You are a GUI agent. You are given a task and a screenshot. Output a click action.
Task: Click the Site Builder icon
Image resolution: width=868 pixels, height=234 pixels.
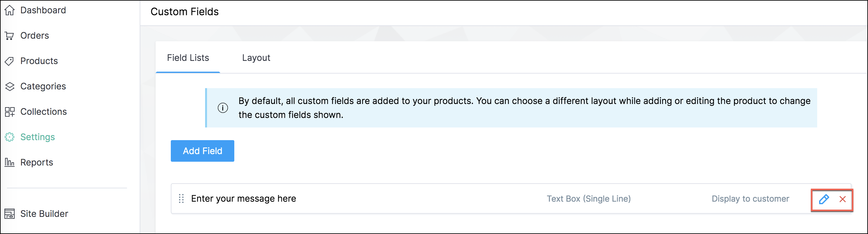10,213
